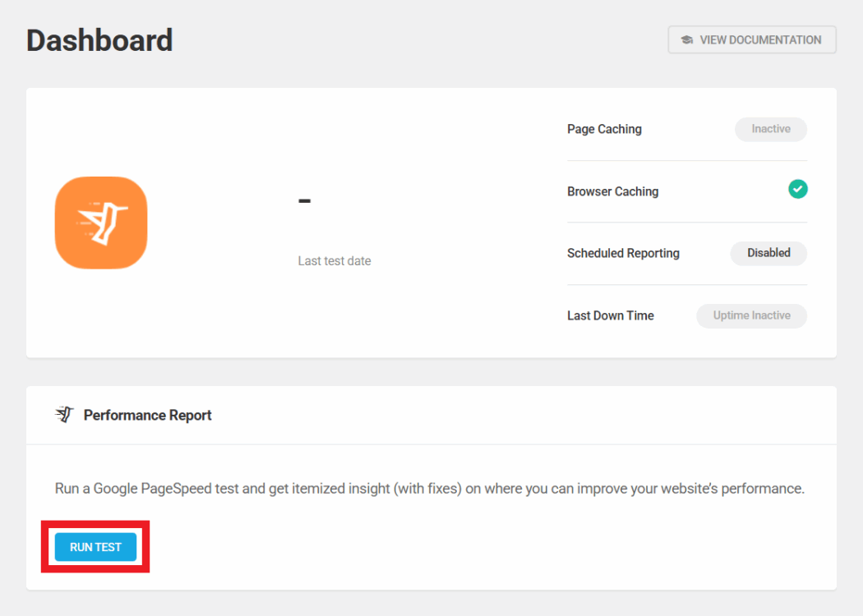Open the Scheduled Reporting row label
This screenshot has height=616, width=863.
point(623,253)
